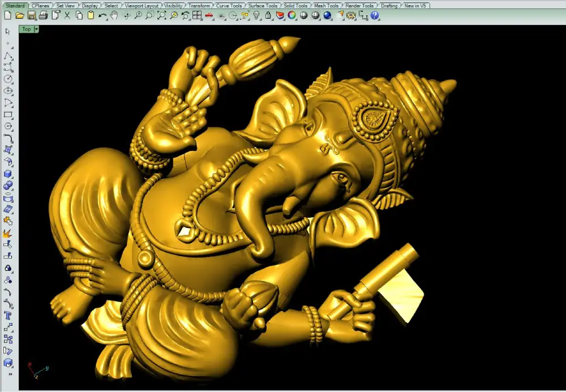The width and height of the screenshot is (566, 392).
Task: Select the Box solid tool
Action: [8, 174]
